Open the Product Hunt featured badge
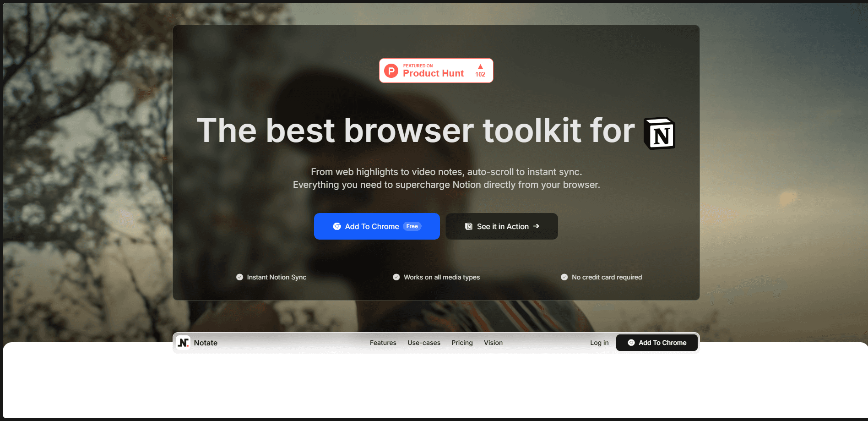868x421 pixels. pyautogui.click(x=436, y=71)
